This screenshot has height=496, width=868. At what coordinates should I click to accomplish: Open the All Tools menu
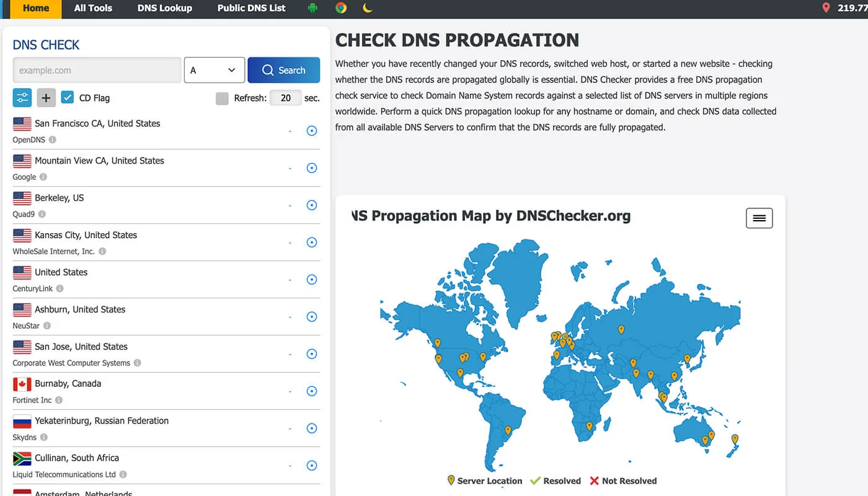tap(93, 8)
